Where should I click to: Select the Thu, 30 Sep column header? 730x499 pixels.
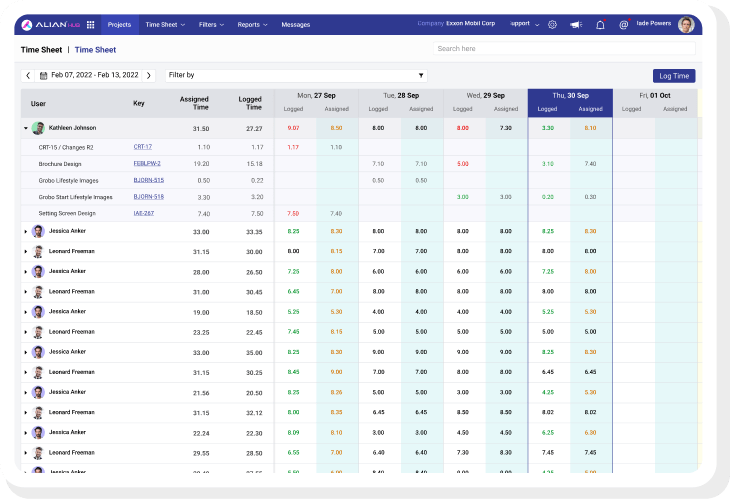[570, 95]
